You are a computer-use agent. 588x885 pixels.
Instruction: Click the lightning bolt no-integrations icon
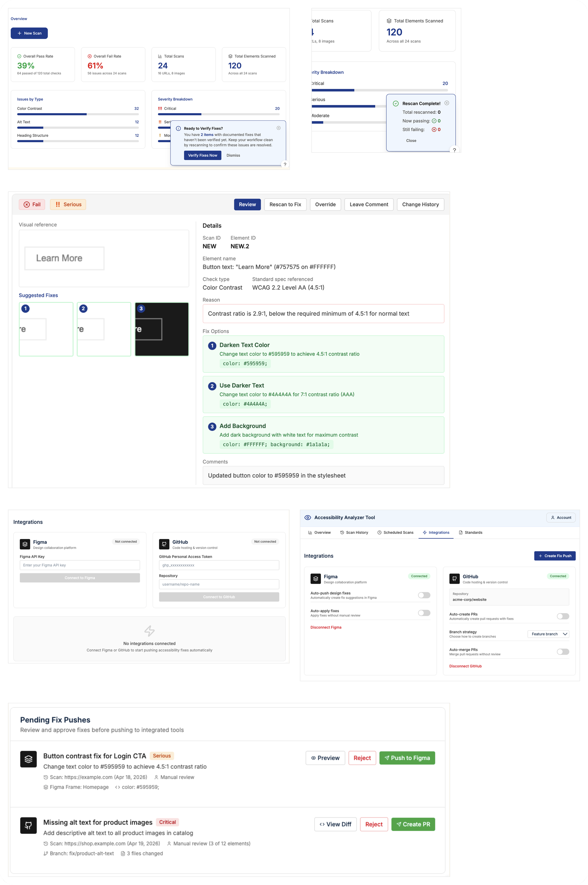tap(149, 631)
